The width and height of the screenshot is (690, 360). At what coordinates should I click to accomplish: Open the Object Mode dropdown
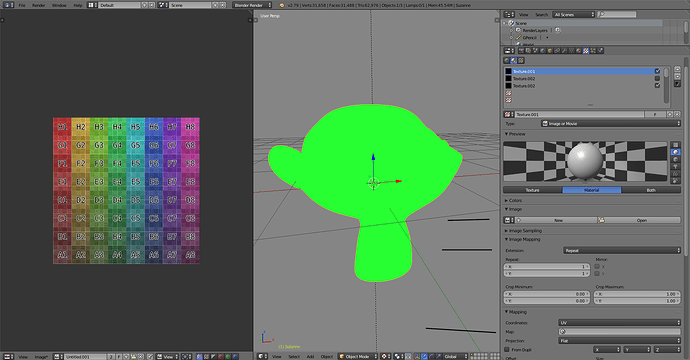(x=357, y=356)
